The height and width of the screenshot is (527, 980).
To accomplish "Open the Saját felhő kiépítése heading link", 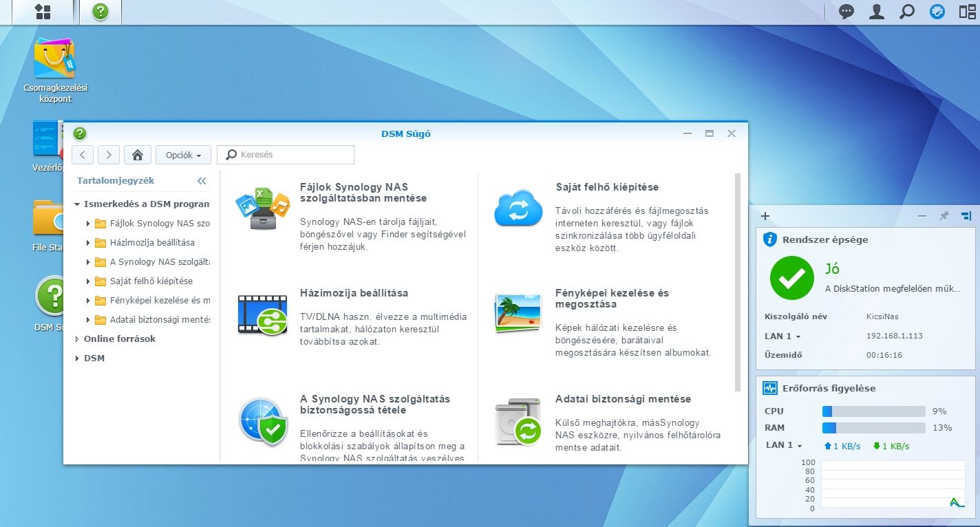I will click(x=607, y=187).
